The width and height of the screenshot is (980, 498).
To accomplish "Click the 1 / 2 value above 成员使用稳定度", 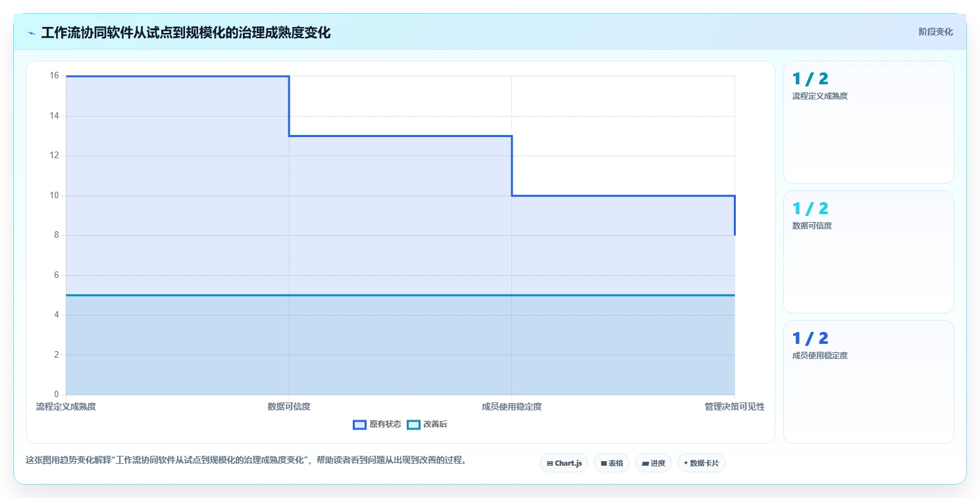I will coord(810,339).
